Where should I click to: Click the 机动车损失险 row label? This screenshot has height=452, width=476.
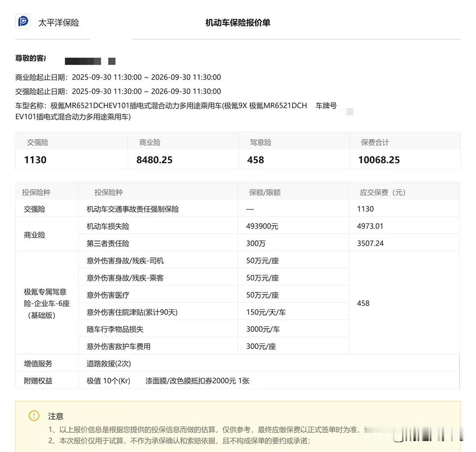coord(108,226)
